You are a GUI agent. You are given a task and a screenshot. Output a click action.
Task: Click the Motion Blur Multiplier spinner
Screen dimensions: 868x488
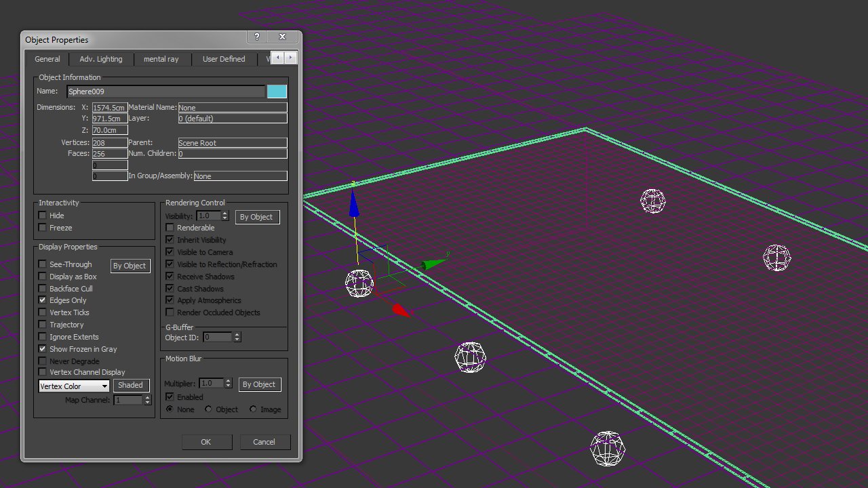pos(229,384)
